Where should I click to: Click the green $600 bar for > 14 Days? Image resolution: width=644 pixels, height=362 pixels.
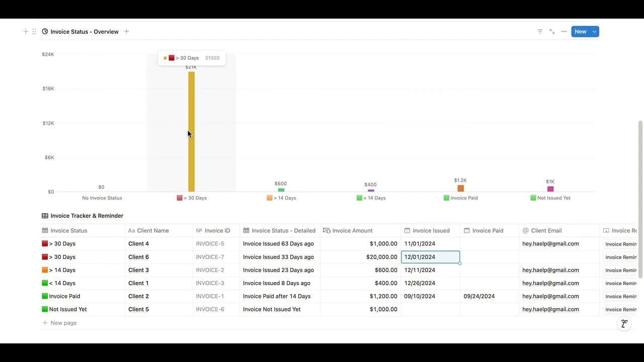click(281, 190)
